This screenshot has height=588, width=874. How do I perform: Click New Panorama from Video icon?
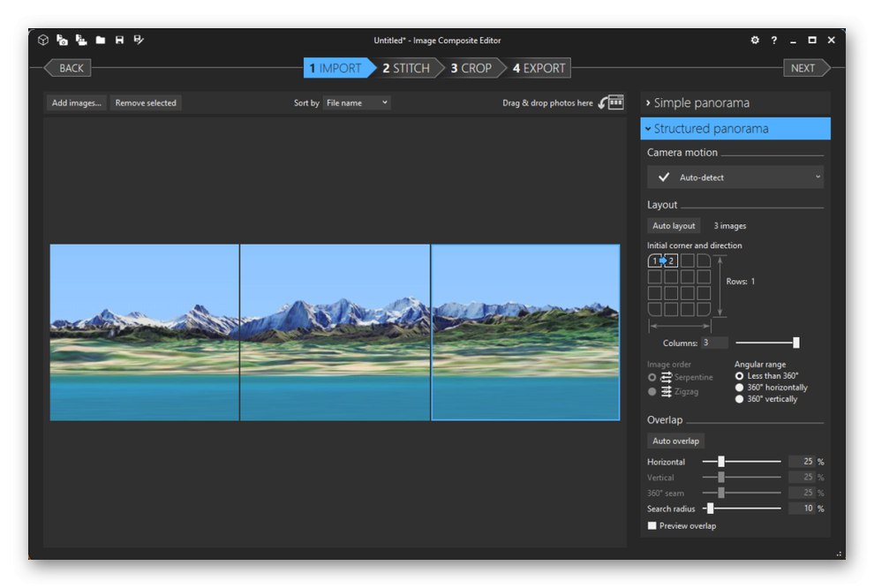tap(81, 40)
